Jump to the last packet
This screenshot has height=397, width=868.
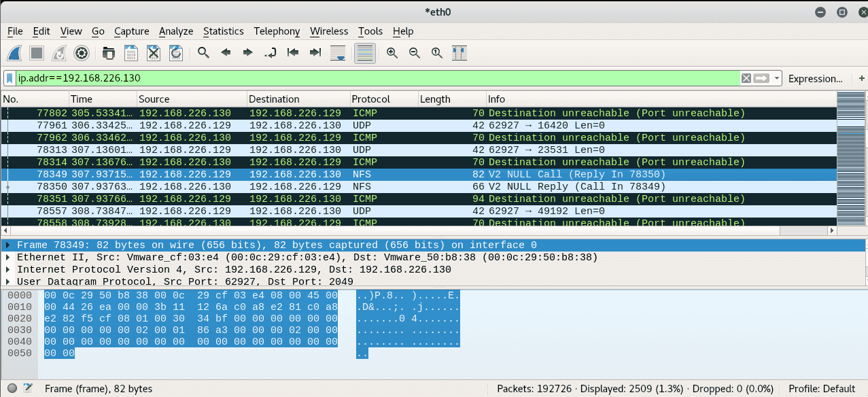click(315, 53)
